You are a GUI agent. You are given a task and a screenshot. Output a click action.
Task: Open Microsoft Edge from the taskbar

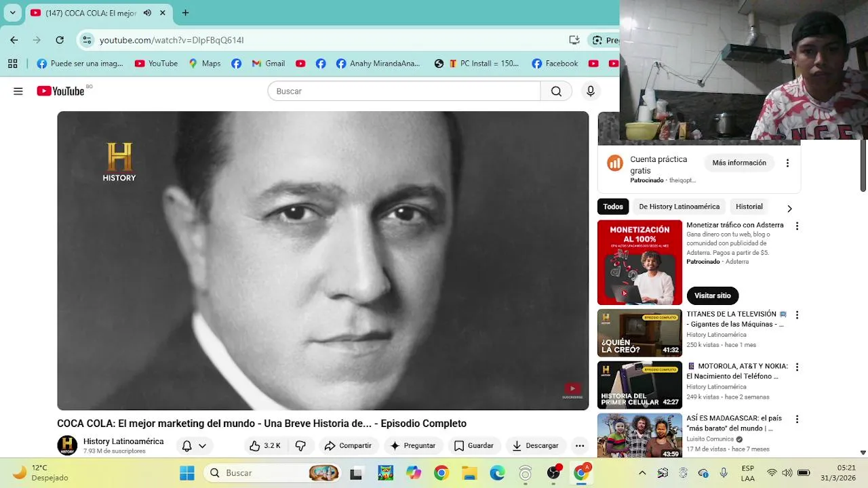click(497, 472)
